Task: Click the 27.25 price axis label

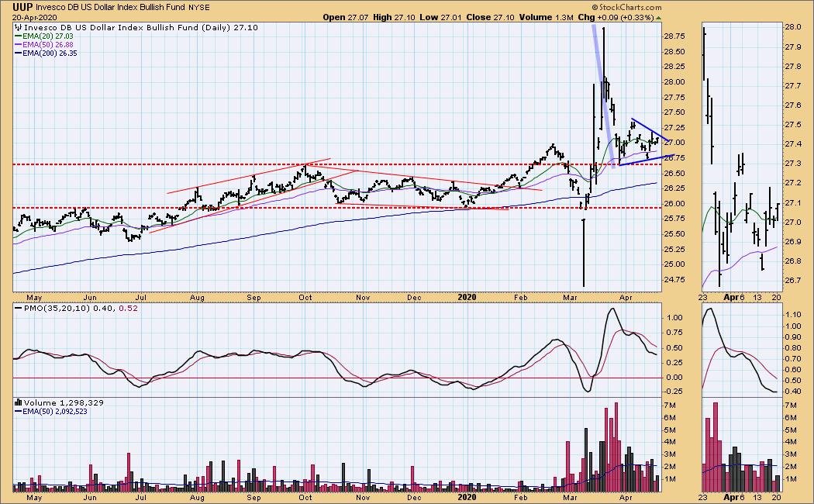Action: [x=674, y=127]
